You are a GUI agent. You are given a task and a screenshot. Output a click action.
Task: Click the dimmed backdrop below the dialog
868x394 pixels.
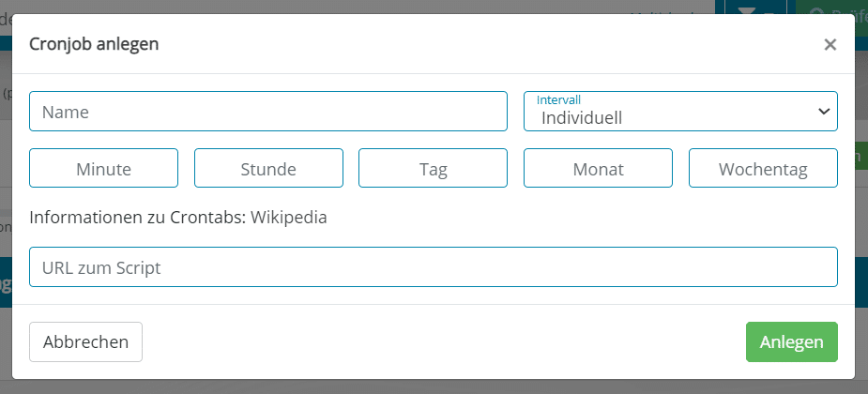click(434, 387)
